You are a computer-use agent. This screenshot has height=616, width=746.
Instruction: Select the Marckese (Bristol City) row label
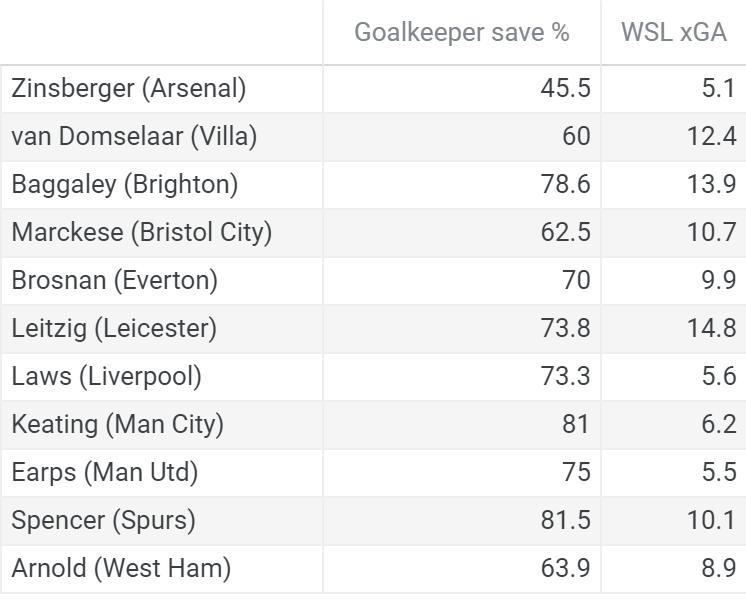click(x=142, y=232)
